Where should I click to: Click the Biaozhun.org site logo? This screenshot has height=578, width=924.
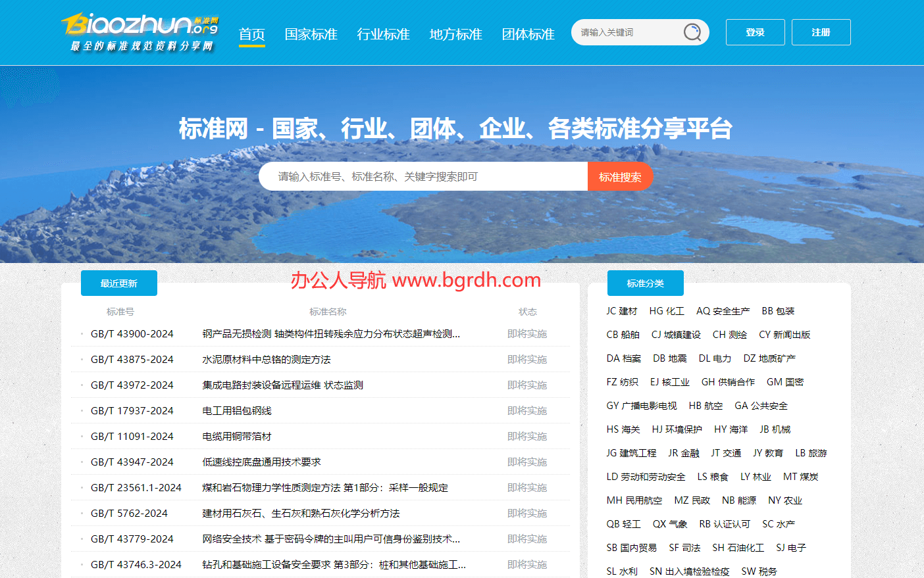140,32
